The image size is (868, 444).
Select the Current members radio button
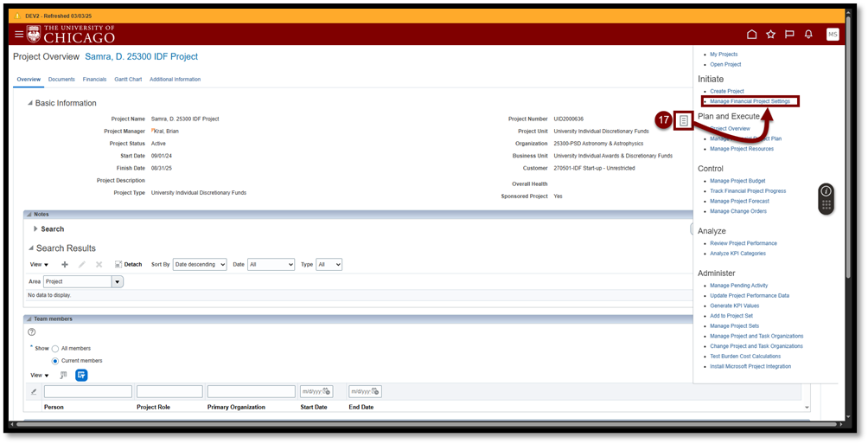(55, 360)
